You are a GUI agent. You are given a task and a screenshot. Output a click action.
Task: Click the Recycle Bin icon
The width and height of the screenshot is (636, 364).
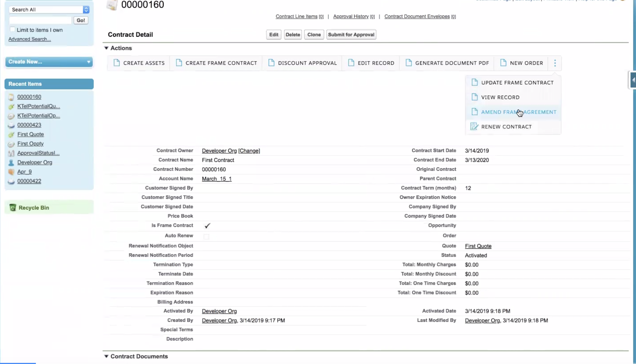(x=12, y=207)
